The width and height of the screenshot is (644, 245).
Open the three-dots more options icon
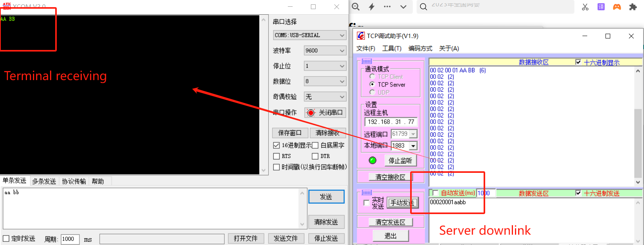(387, 7)
